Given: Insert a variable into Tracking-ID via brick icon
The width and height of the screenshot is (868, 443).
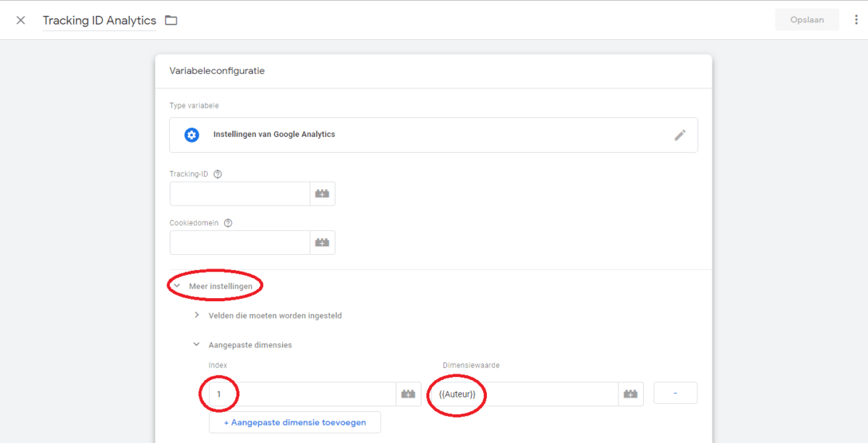Looking at the screenshot, I should (323, 194).
